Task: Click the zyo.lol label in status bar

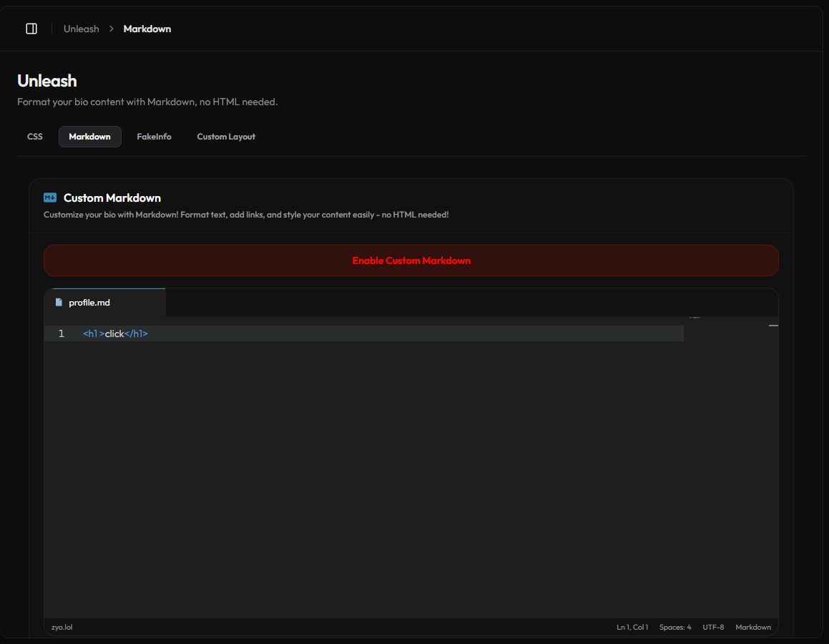Action: pos(62,627)
